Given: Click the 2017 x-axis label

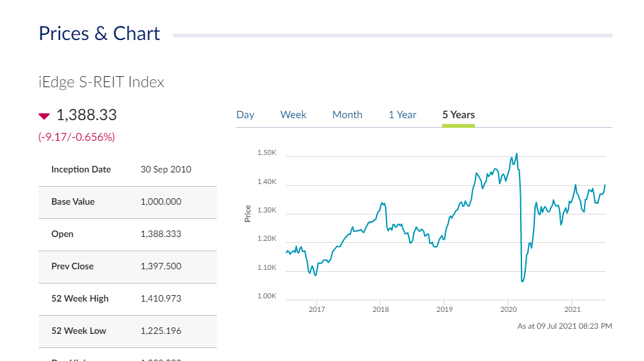Looking at the screenshot, I should 317,309.
